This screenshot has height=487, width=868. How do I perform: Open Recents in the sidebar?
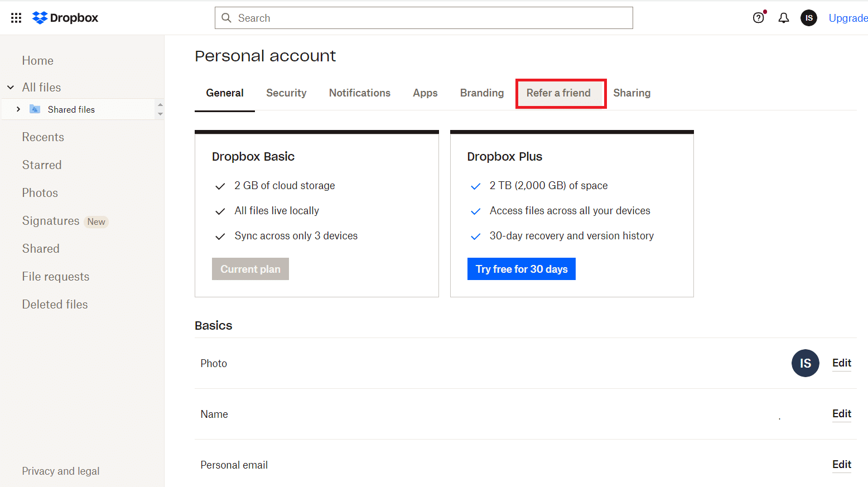pyautogui.click(x=43, y=137)
